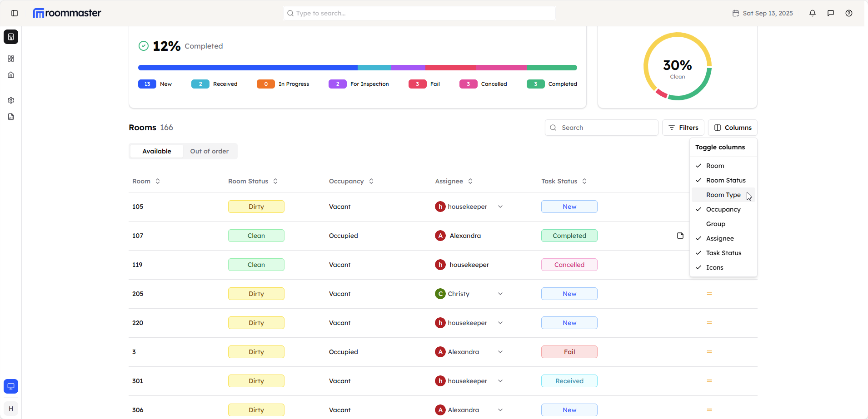Click the sidebar collapse panel icon
The height and width of the screenshot is (419, 868).
pyautogui.click(x=15, y=13)
